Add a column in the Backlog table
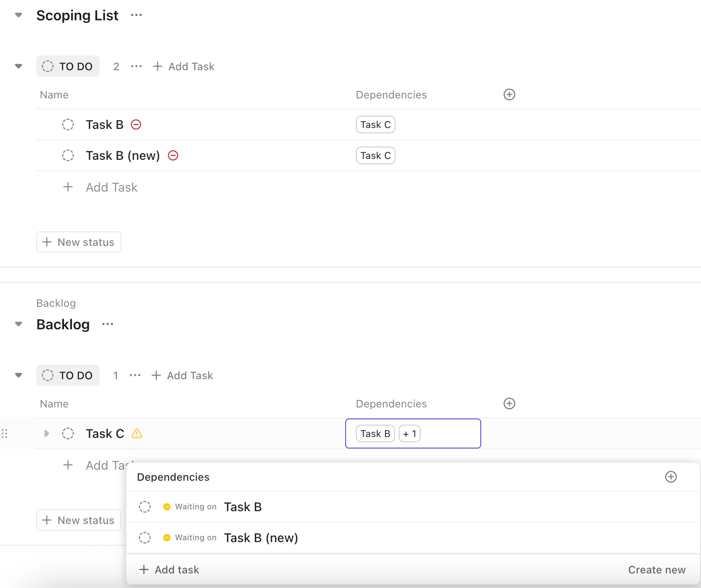 point(509,403)
